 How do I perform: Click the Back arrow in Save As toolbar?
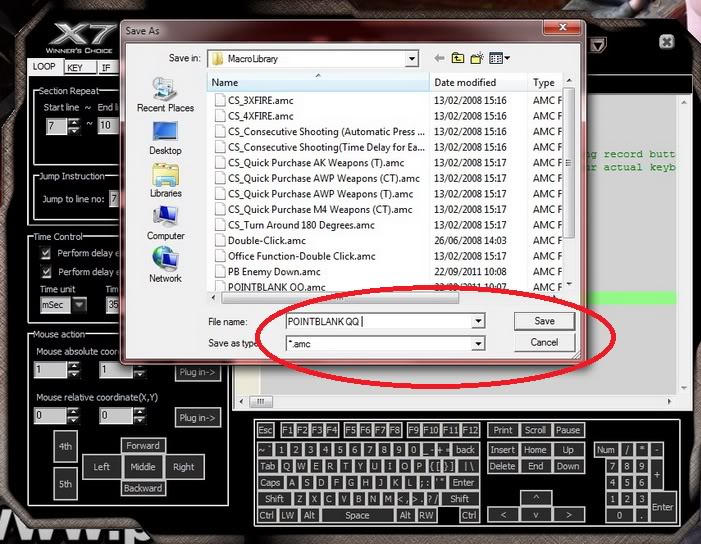[439, 58]
